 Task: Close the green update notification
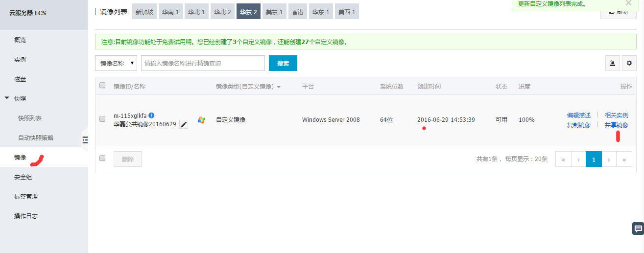click(x=628, y=3)
